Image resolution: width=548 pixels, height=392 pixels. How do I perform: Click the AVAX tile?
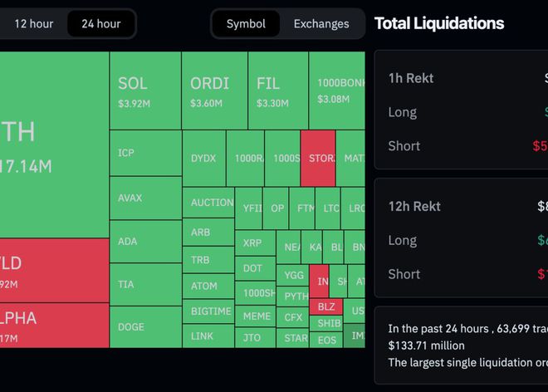[x=146, y=198]
